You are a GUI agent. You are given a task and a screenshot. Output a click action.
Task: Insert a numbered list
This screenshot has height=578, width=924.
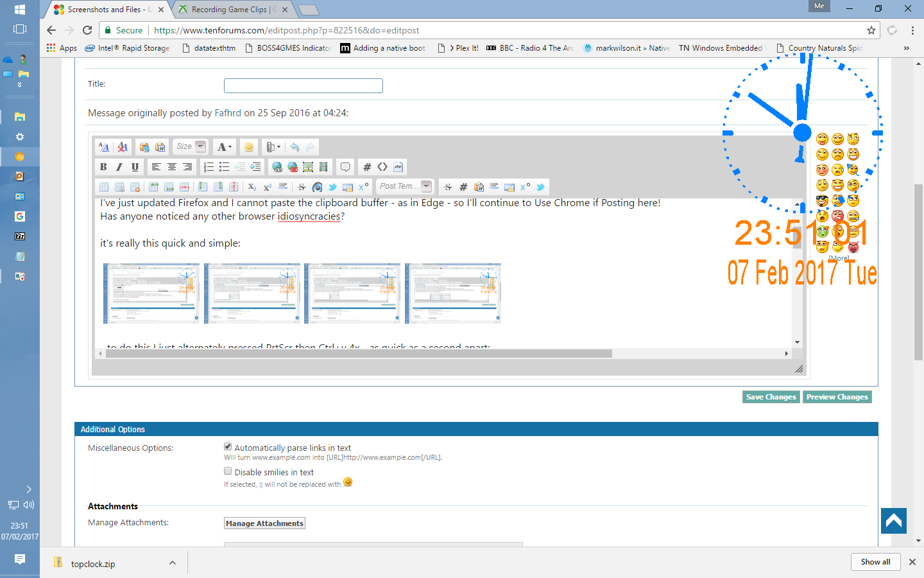pyautogui.click(x=209, y=167)
